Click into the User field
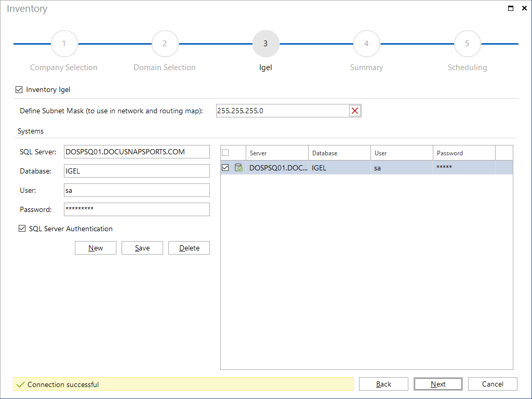532x399 pixels. coord(137,190)
